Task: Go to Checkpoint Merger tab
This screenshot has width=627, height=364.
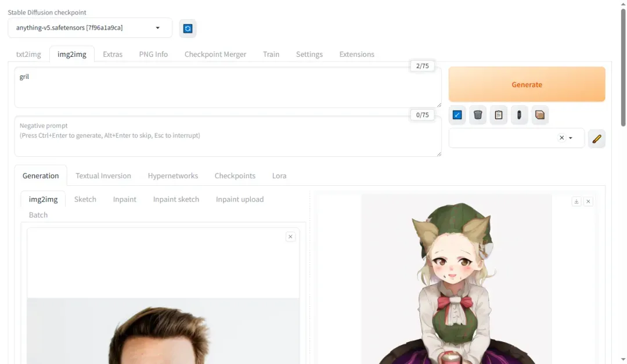Action: click(x=215, y=54)
